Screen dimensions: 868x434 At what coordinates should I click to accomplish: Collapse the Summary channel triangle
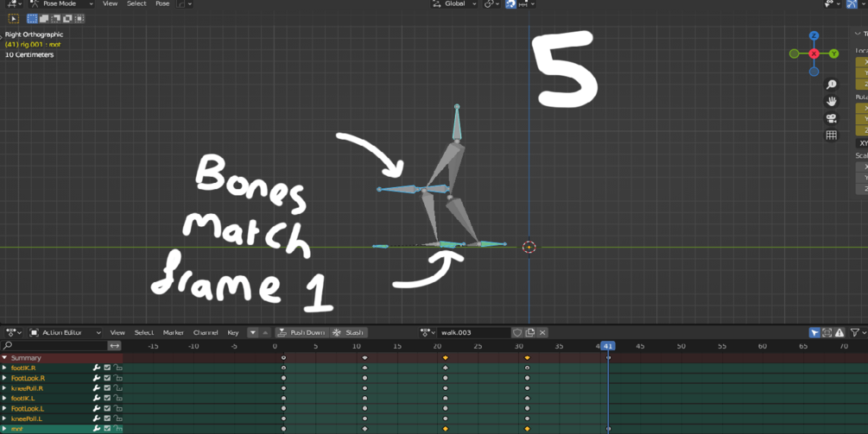point(5,358)
